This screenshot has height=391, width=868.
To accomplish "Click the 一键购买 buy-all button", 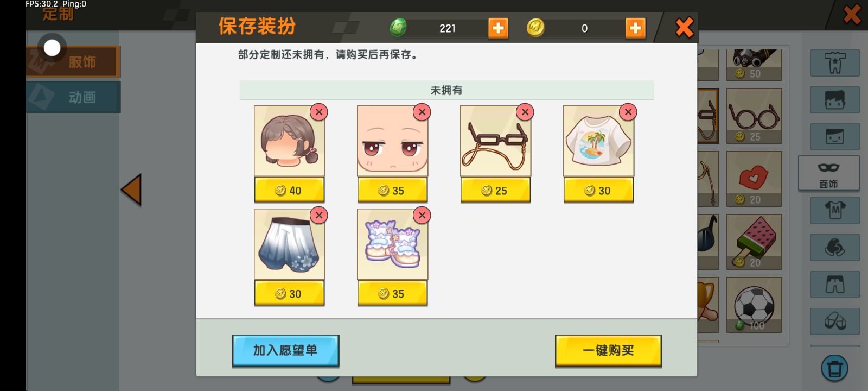I will (x=608, y=351).
